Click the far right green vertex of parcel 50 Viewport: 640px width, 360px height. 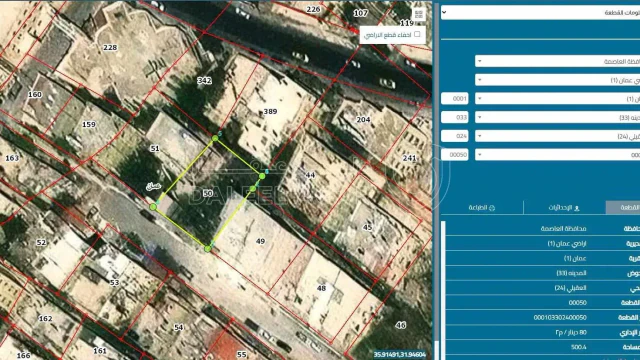coord(262,176)
